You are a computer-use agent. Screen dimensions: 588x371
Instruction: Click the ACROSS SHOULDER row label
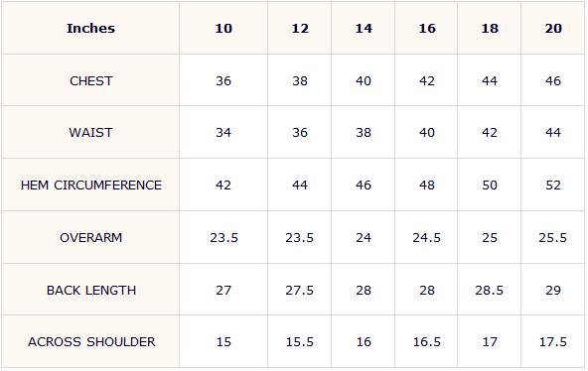90,342
